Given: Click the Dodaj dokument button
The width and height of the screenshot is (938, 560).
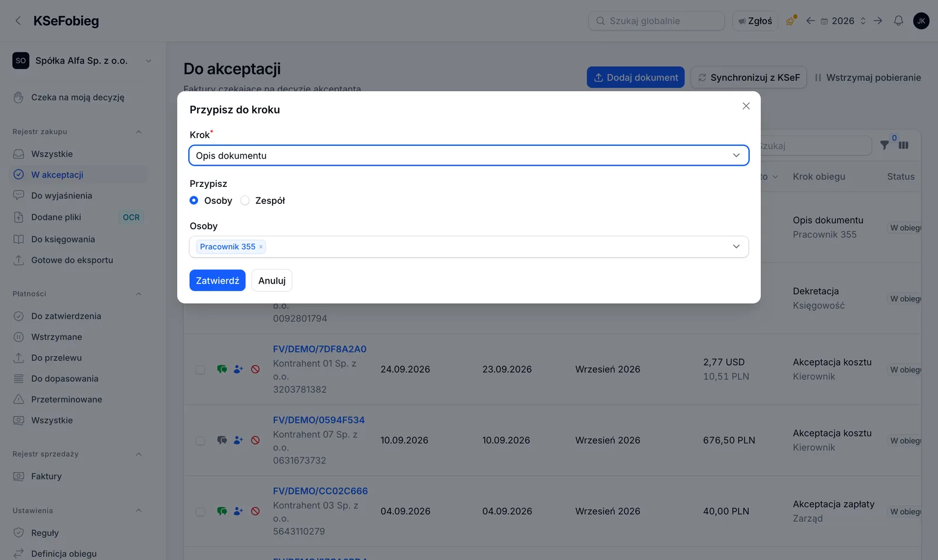Looking at the screenshot, I should click(x=635, y=77).
